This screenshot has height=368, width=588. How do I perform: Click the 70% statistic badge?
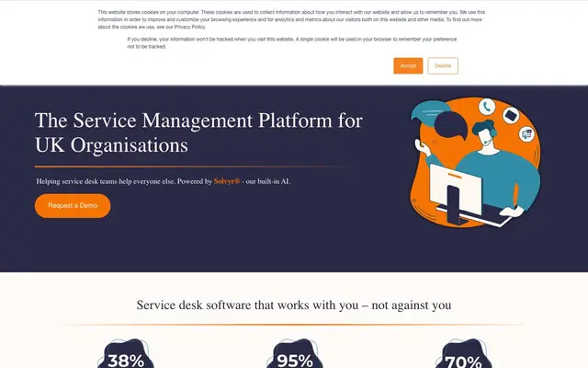(x=463, y=353)
